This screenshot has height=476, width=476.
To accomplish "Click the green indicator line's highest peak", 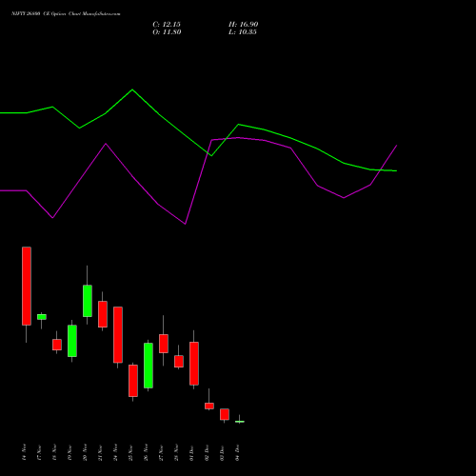I will 132,89.
